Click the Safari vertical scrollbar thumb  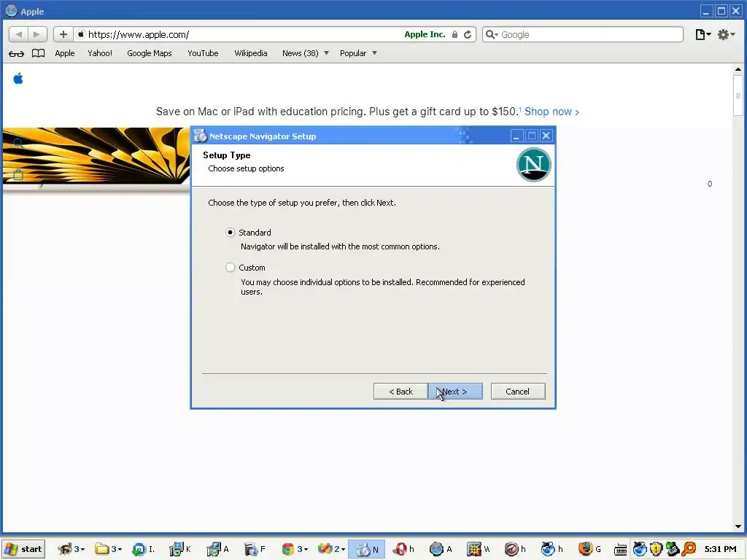point(738,95)
